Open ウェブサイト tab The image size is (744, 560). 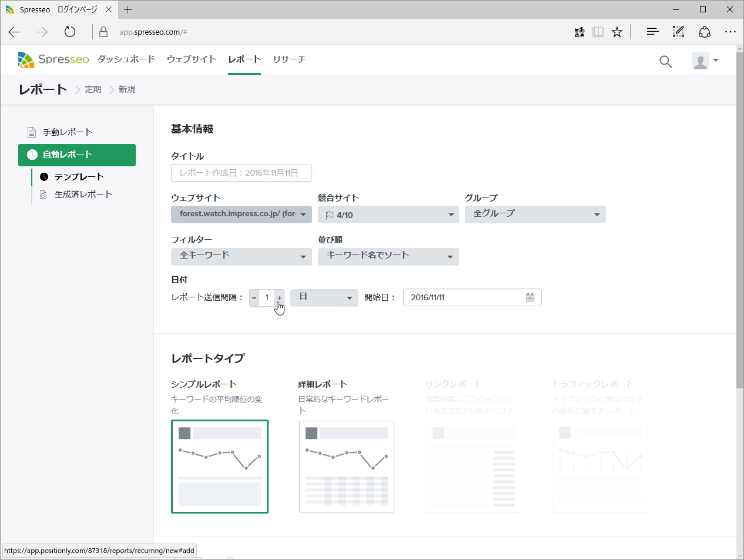(x=192, y=59)
